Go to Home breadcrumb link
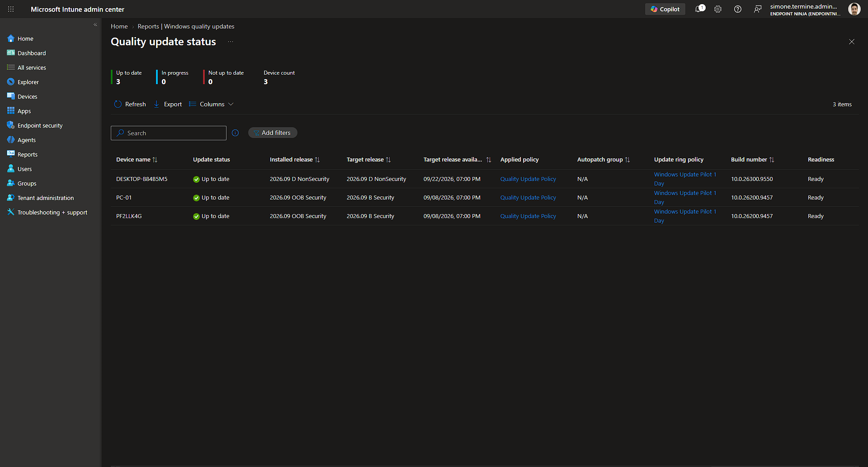 pos(119,26)
